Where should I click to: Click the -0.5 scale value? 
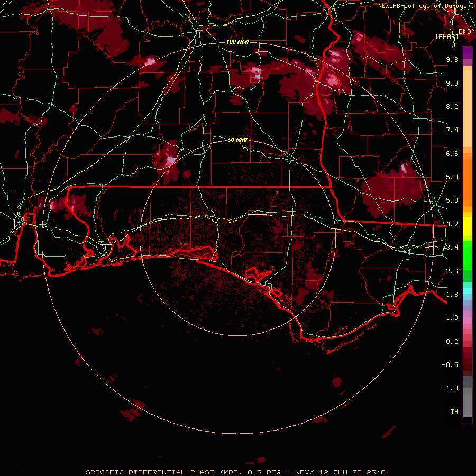coord(450,365)
